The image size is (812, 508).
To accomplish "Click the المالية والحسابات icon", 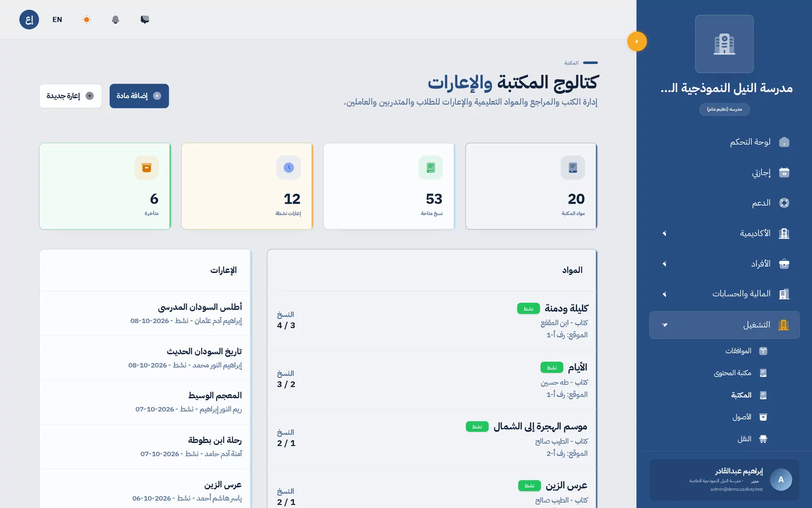I will 784,294.
